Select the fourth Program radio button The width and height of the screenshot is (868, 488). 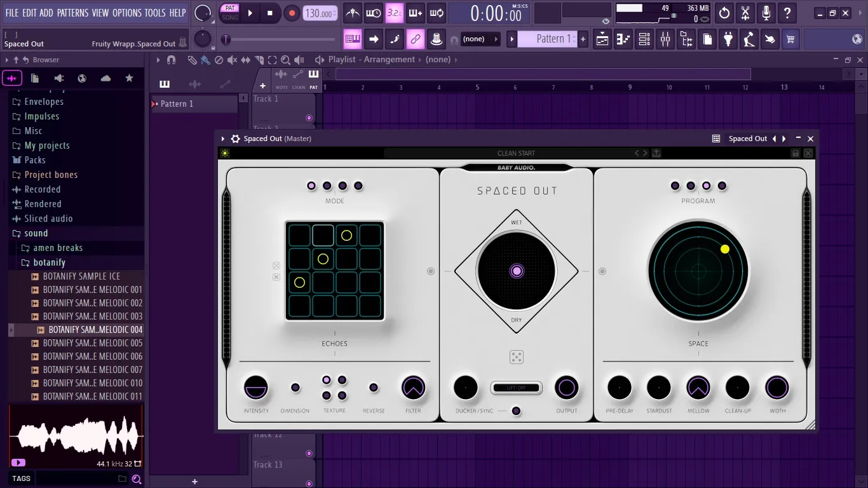point(722,186)
